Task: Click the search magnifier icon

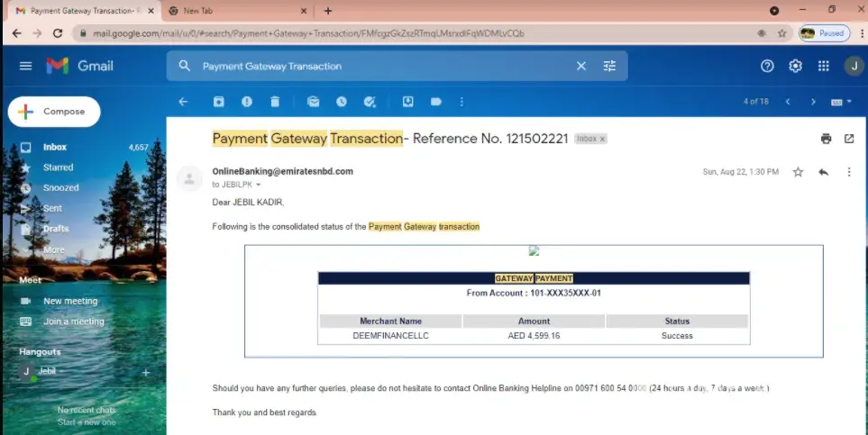Action: point(185,66)
